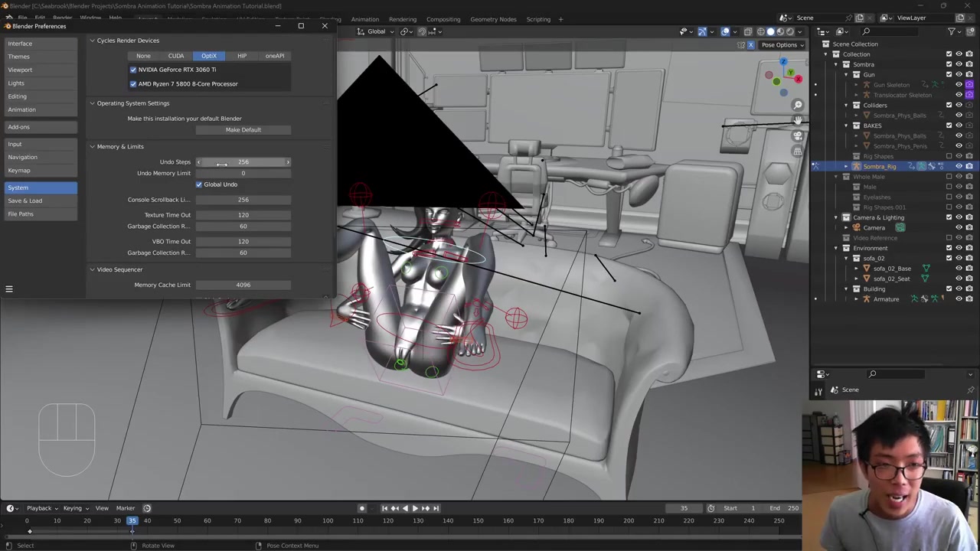Open the Pose Options dropdown
The width and height of the screenshot is (980, 551).
click(782, 44)
